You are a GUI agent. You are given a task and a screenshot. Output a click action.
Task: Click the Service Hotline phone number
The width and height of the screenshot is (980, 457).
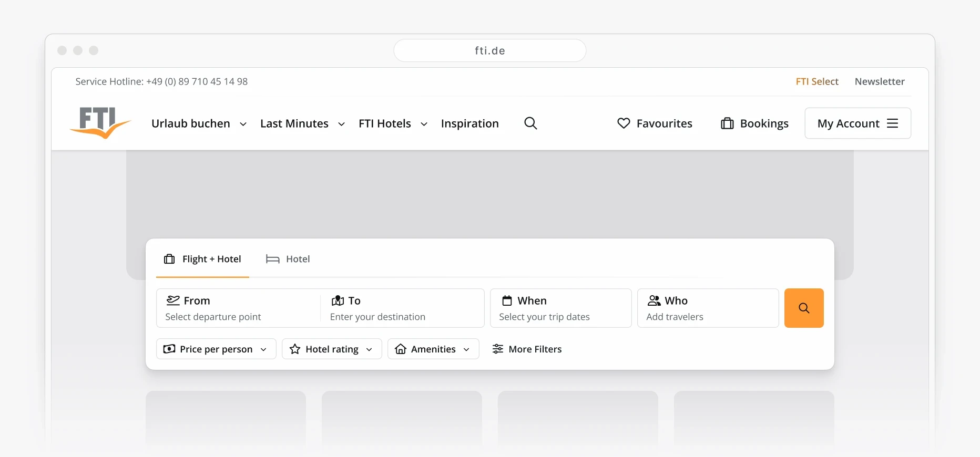(x=197, y=81)
